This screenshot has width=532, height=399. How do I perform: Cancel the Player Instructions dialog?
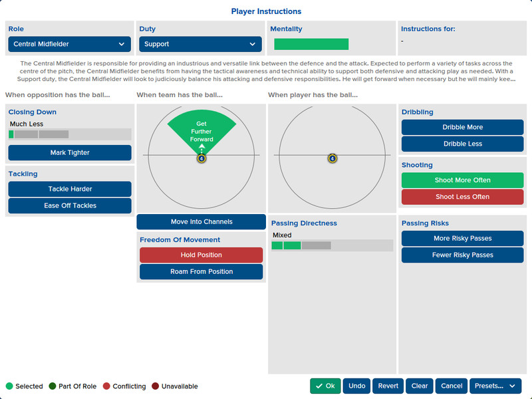pos(452,386)
